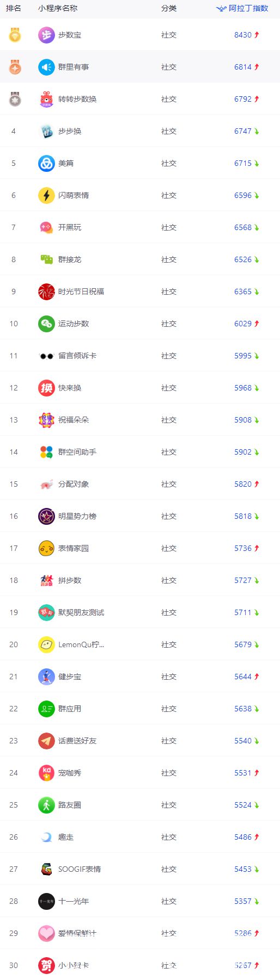The width and height of the screenshot is (280, 980).
Task: Open the 群里有事 speaker icon
Action: (46, 67)
